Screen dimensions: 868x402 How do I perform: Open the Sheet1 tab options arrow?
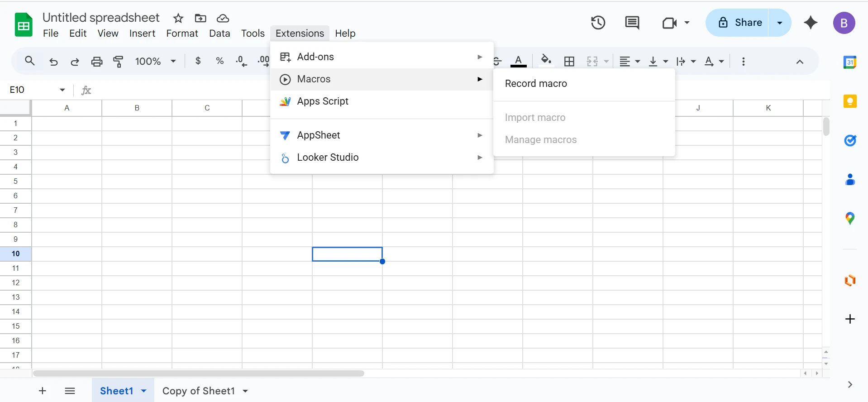coord(144,391)
